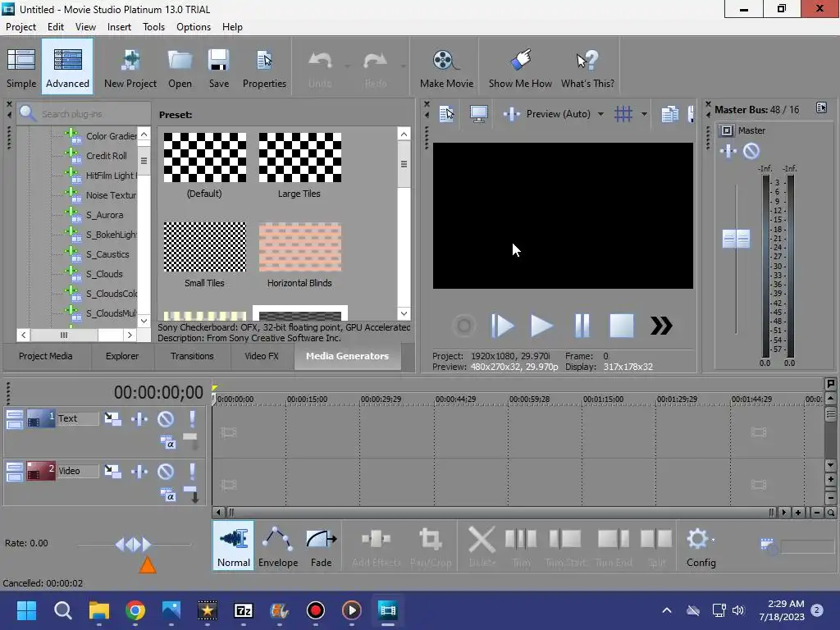Open 7-Zip from the taskbar
The width and height of the screenshot is (840, 630).
(x=243, y=610)
